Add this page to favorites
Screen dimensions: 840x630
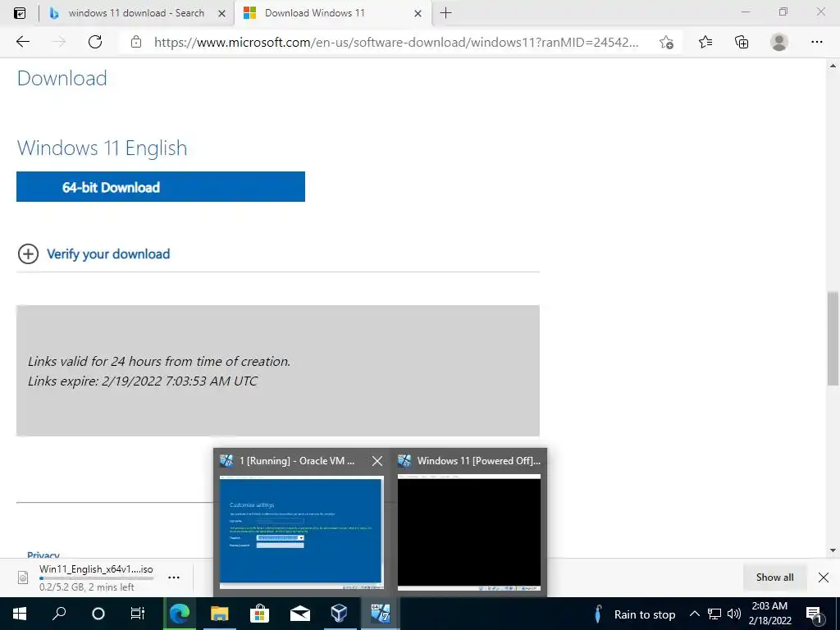click(666, 42)
